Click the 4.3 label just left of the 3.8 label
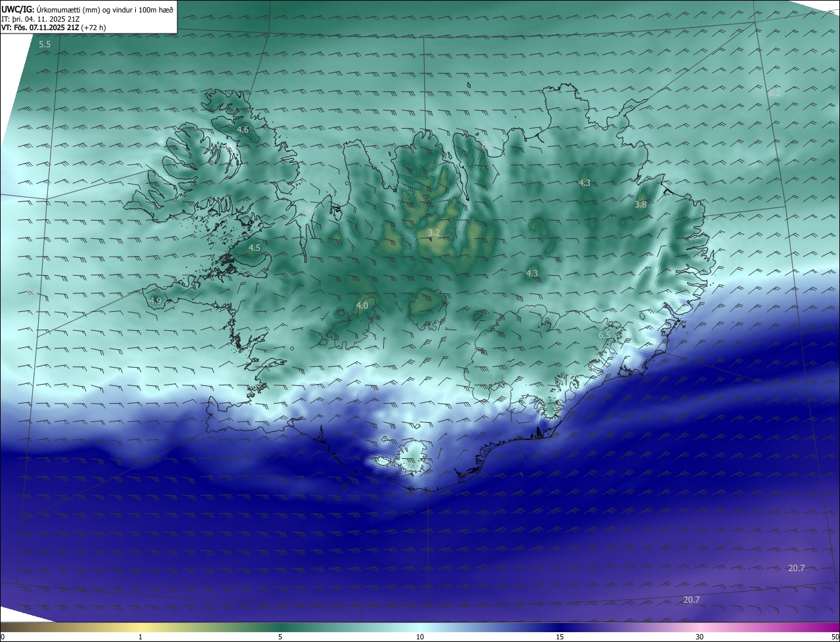Viewport: 840px width, 642px height. [585, 182]
